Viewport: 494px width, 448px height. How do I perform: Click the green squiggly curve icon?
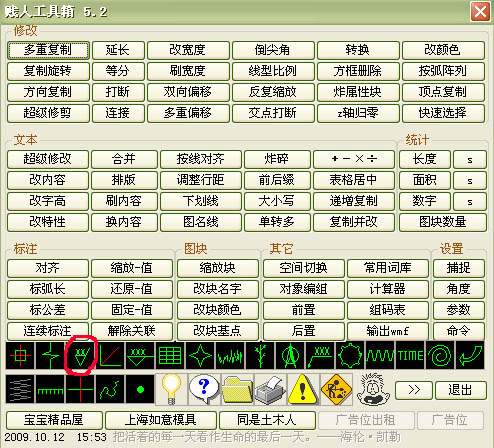[110, 389]
